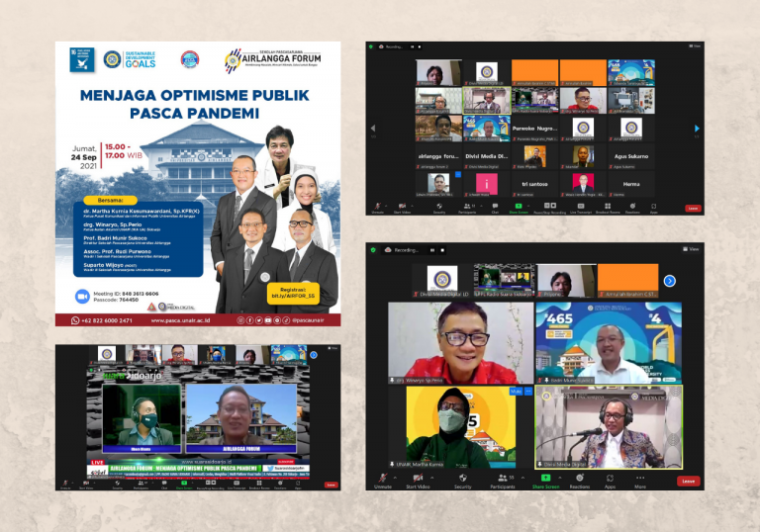Open Reactions in the four-speaker Zoom window
The height and width of the screenshot is (532, 760).
coord(580,481)
